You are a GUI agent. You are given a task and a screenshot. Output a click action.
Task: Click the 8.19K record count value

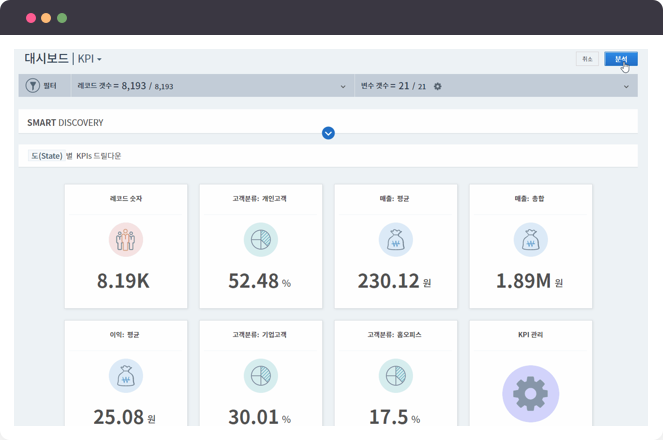[123, 281]
